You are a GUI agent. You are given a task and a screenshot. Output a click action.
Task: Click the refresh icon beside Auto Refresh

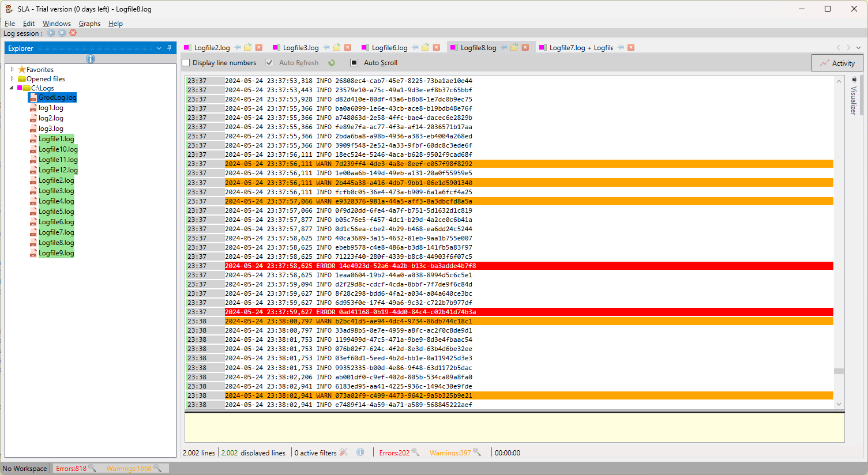[x=332, y=63]
